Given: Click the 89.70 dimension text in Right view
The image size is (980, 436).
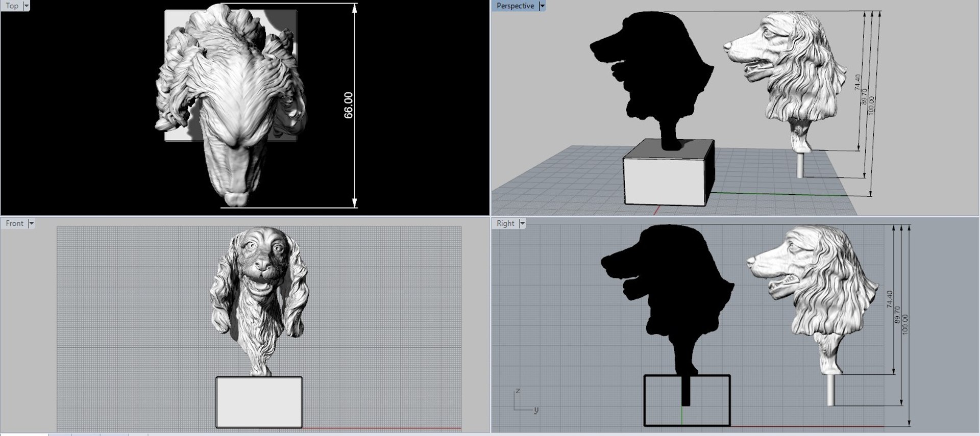Looking at the screenshot, I should pyautogui.click(x=897, y=315).
